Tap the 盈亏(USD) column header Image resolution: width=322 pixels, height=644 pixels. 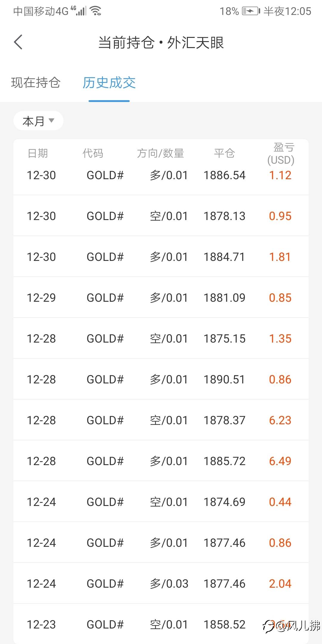click(x=281, y=154)
